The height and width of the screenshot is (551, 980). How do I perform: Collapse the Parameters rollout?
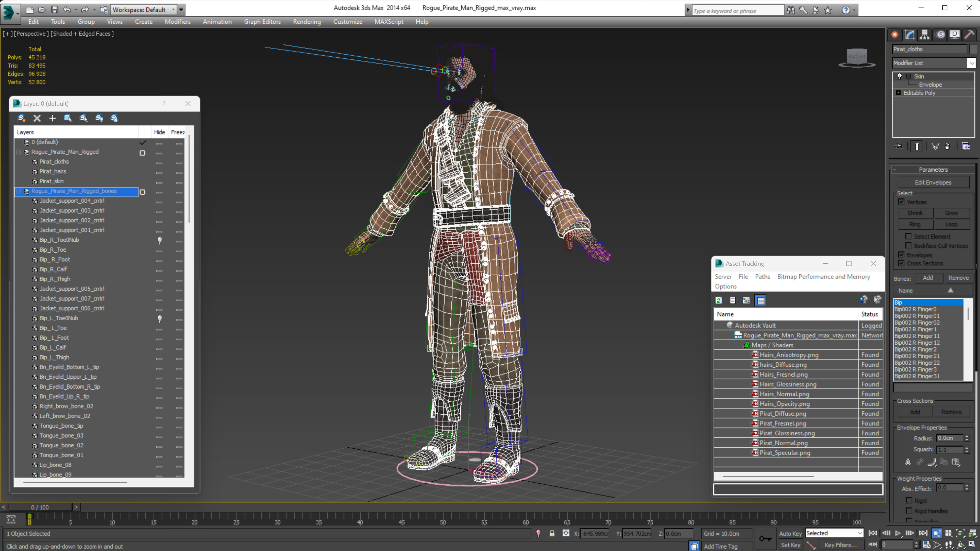(894, 170)
